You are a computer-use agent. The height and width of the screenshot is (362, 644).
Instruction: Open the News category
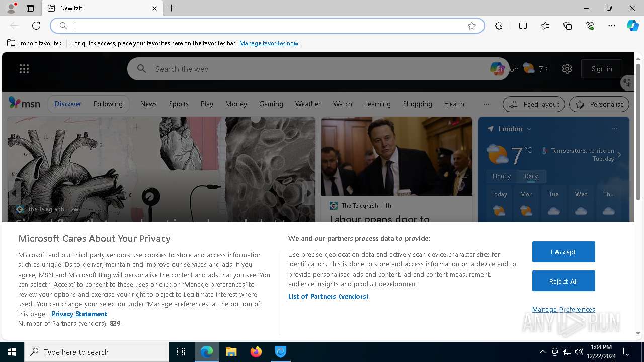coord(148,104)
